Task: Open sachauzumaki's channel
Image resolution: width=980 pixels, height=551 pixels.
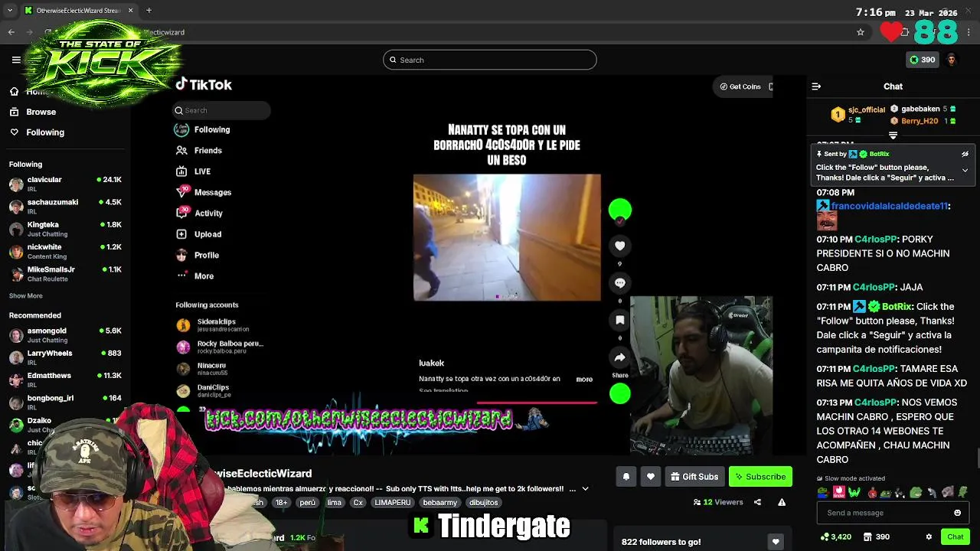Action: (x=65, y=206)
